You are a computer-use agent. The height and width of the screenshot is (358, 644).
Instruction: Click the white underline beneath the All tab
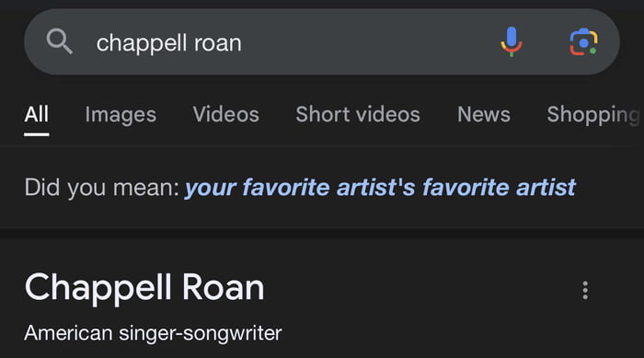tap(37, 134)
